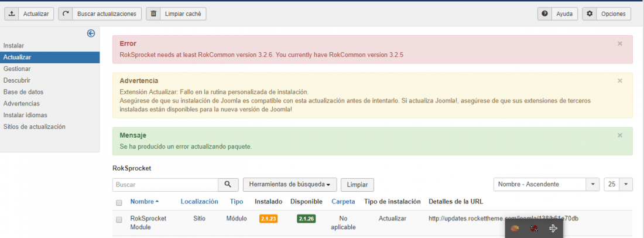Open the Opciones settings button
Viewport: 644px width, 238px height.
[x=606, y=13]
